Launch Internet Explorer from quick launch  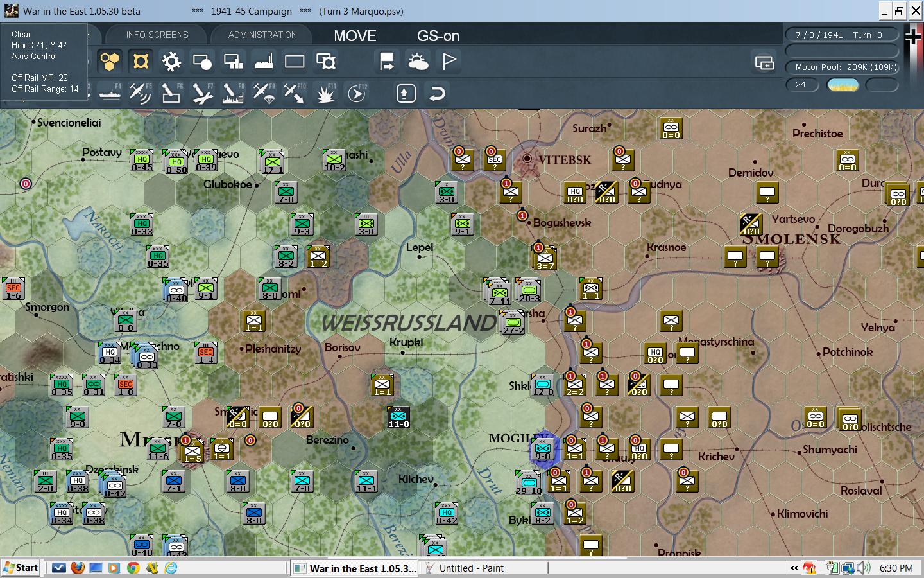(x=171, y=568)
